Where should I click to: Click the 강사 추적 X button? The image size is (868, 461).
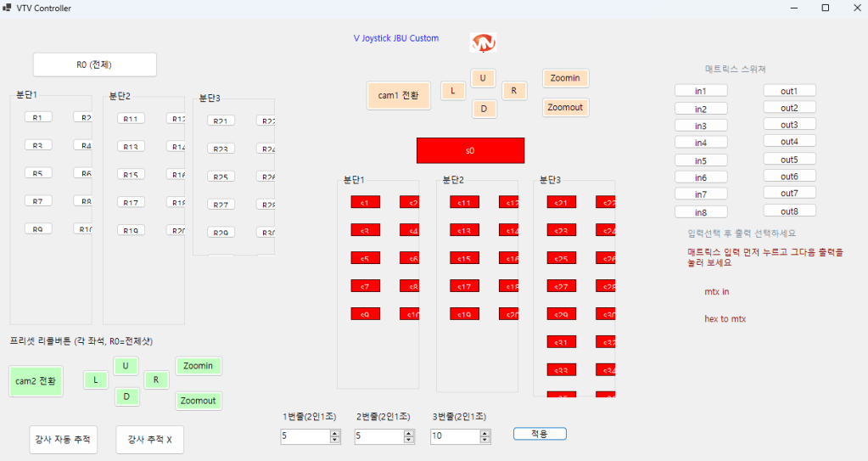pyautogui.click(x=149, y=439)
